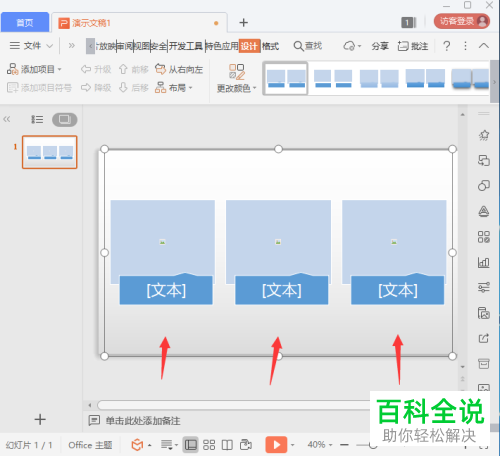Add a new document tab
The height and width of the screenshot is (456, 500).
244,22
